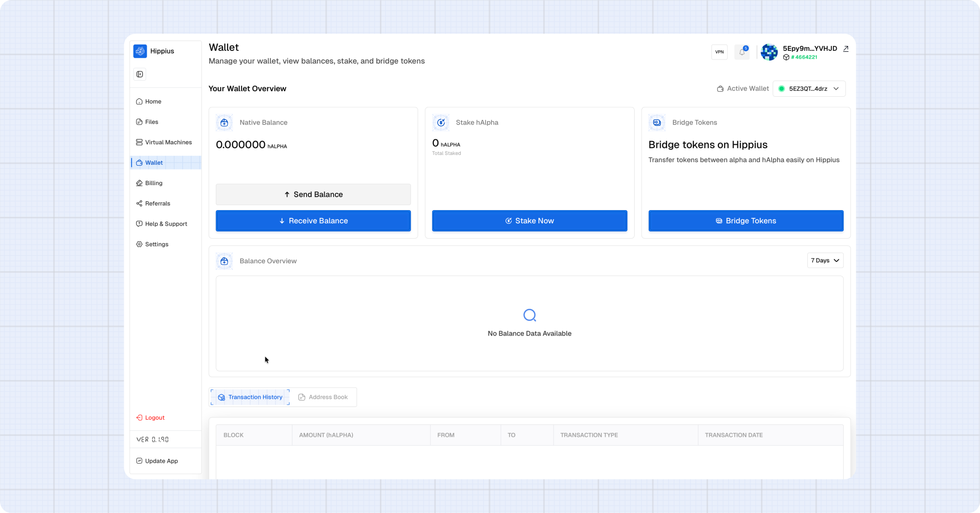This screenshot has width=980, height=513.
Task: Open the Active Wallet 5EZ3QT…4drz selector
Action: (809, 88)
